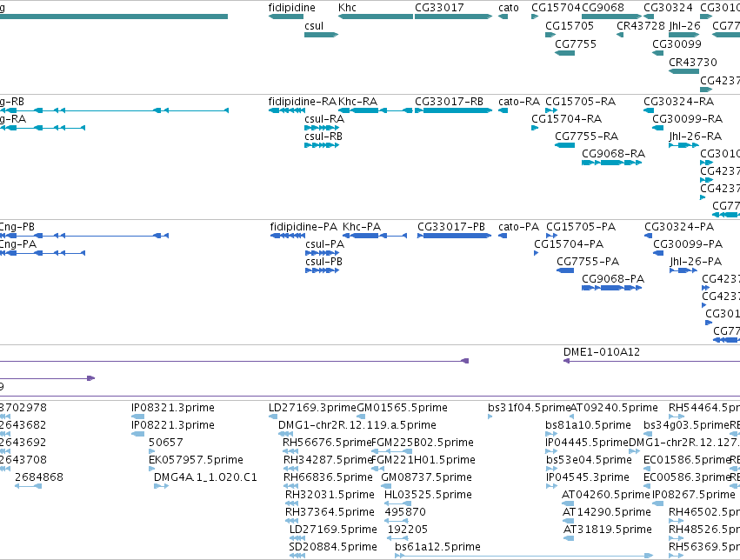
Task: Click the EC00586.3prime EST label
Action: click(687, 478)
